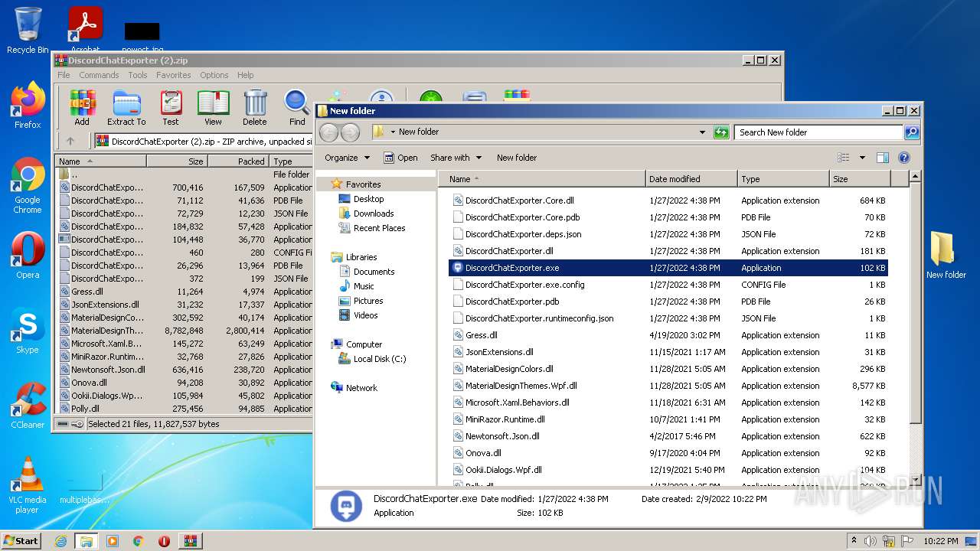Open the Share with dropdown

click(x=456, y=158)
